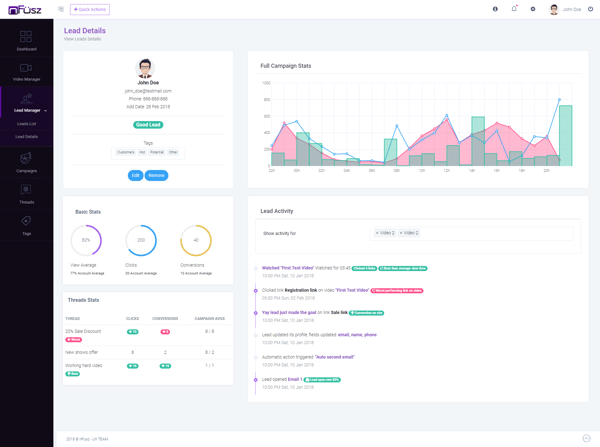The image size is (600, 447).
Task: Click pink conversions badge for 20% Sale Discount
Action: pyautogui.click(x=165, y=332)
